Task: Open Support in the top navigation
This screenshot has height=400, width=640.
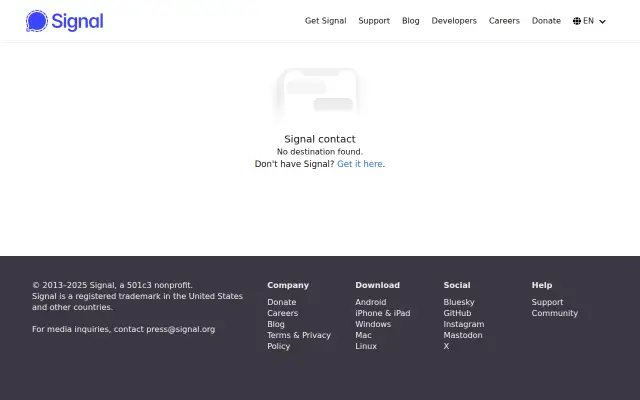Action: click(x=374, y=21)
